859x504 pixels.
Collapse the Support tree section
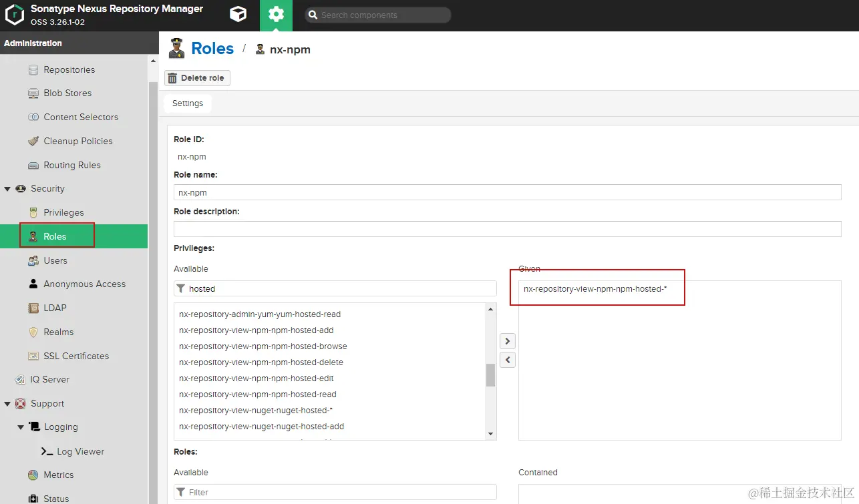8,403
